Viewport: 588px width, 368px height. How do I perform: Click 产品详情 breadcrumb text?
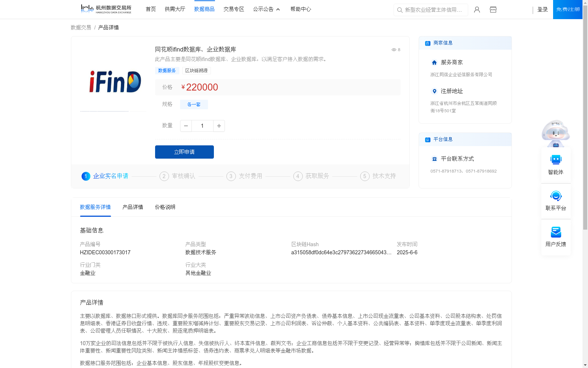coord(108,28)
